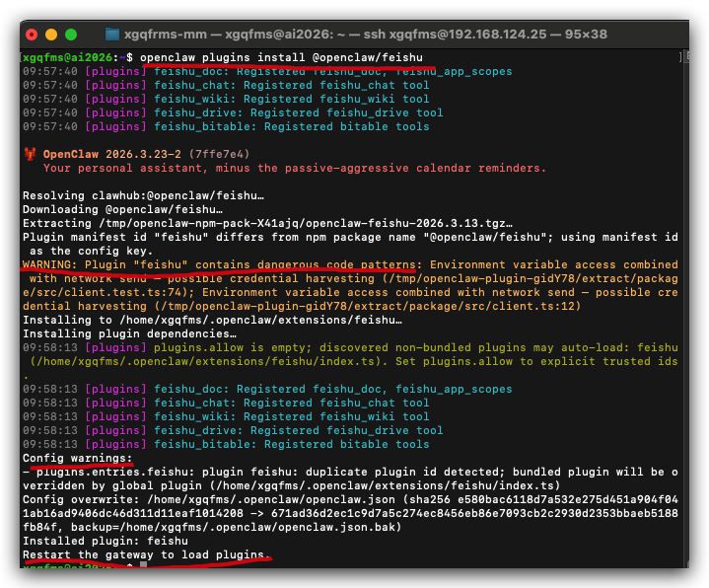
Task: Click the '@openclaw/feishu' package argument
Action: 368,57
